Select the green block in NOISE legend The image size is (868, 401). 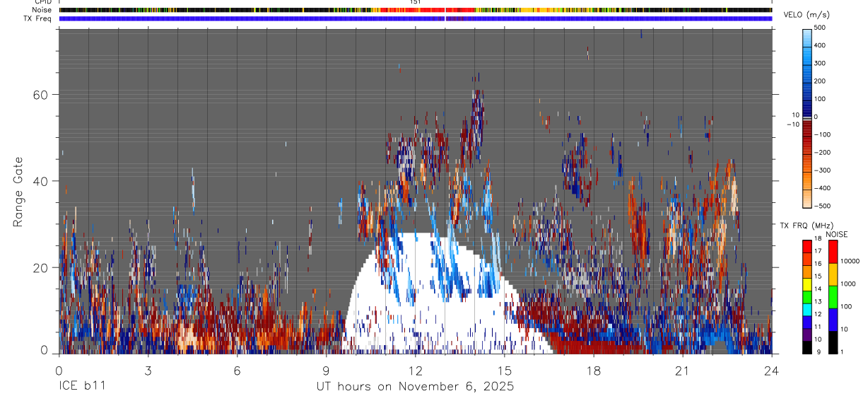point(833,296)
